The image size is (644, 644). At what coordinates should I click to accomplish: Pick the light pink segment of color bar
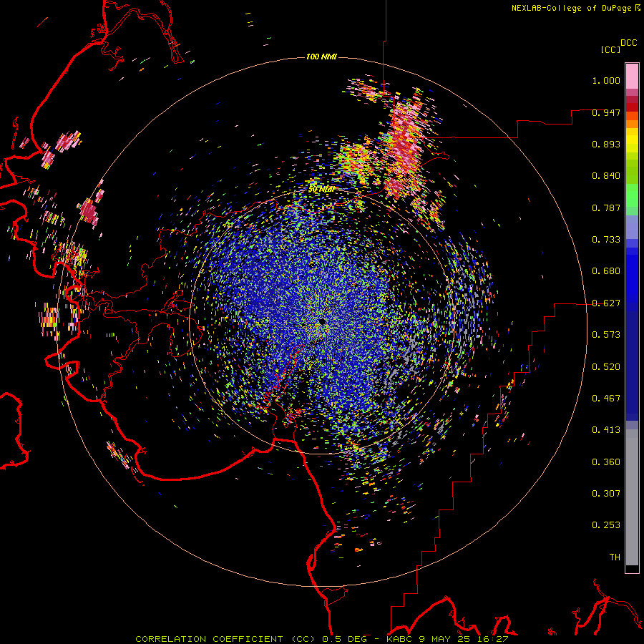[x=632, y=76]
